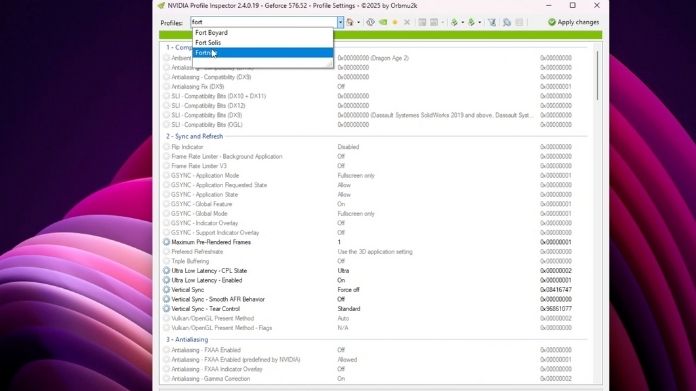The height and width of the screenshot is (391, 696).
Task: Select 'Antialiasing - FXAA Indicator Overlay' row
Action: [x=376, y=369]
